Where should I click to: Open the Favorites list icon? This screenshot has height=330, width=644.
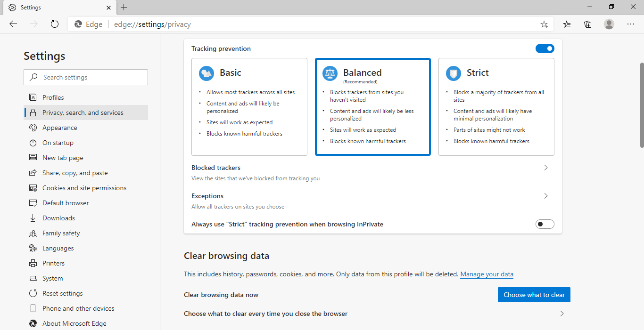click(567, 24)
